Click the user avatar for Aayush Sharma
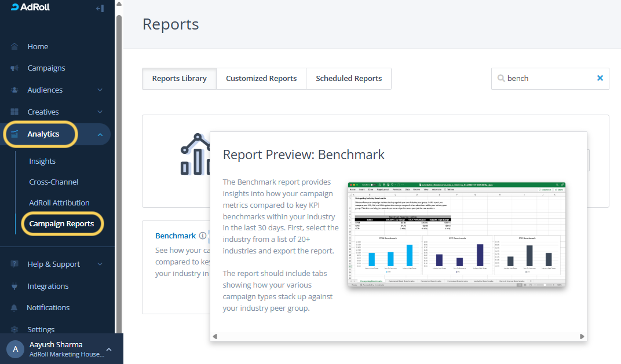 (15, 349)
